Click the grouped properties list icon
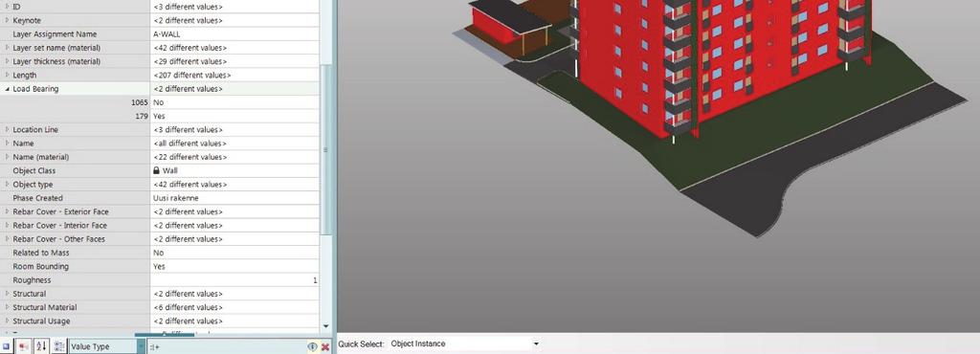The height and width of the screenshot is (354, 980). (59, 346)
